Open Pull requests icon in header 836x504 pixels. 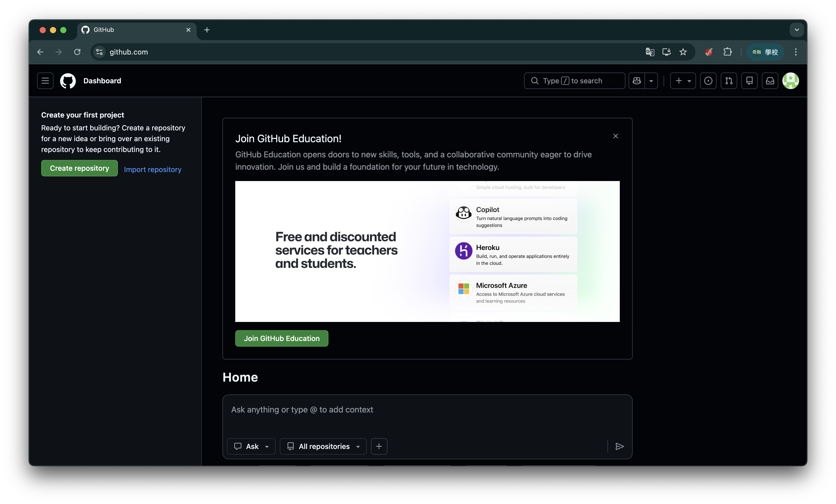[x=729, y=81]
